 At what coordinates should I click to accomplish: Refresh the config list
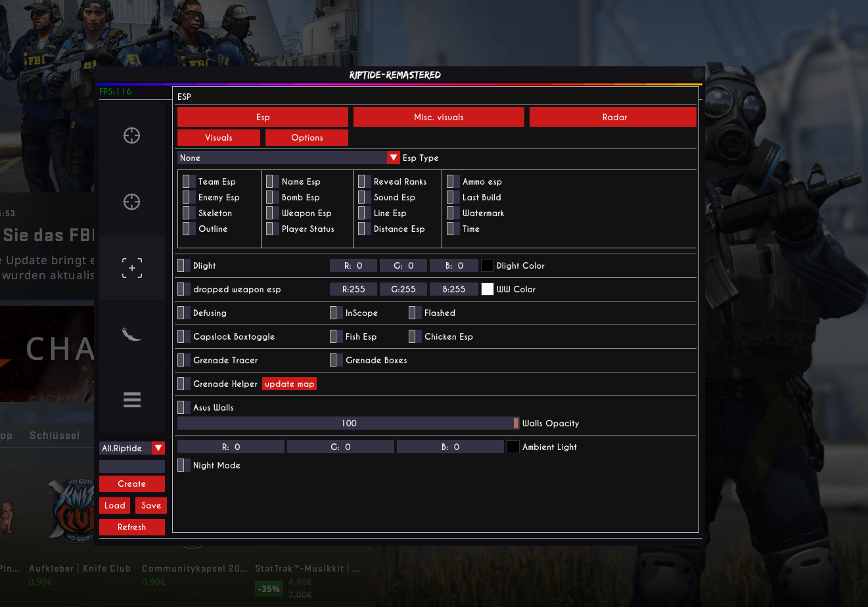point(132,527)
